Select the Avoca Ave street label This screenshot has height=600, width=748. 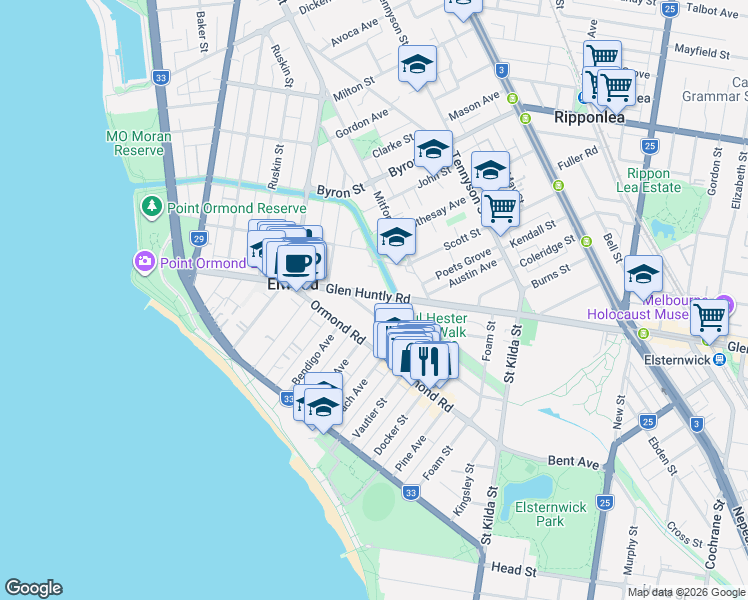(x=354, y=32)
